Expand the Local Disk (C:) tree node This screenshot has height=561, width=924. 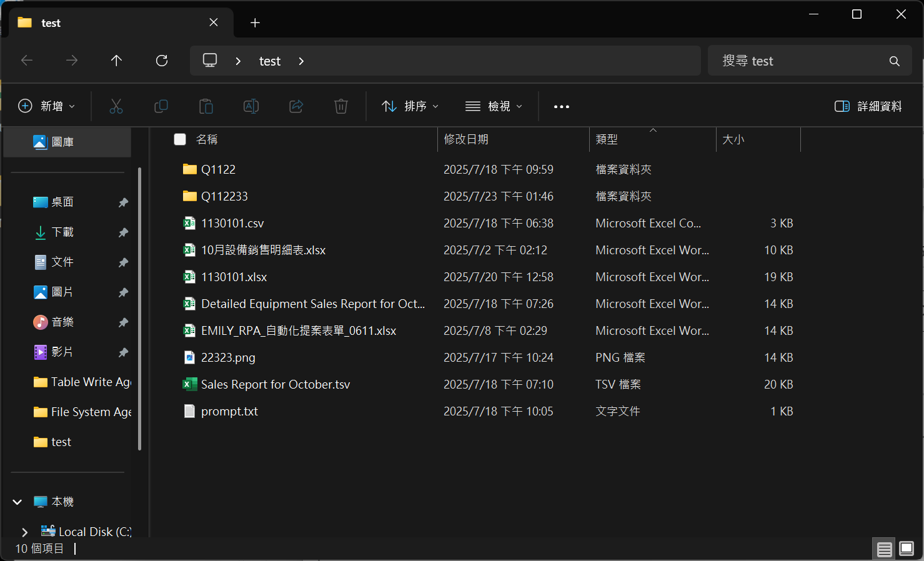[x=25, y=532]
